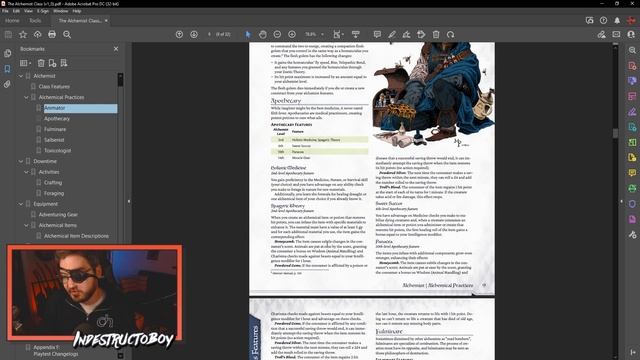The height and width of the screenshot is (360, 640).
Task: Collapse the Equipment bookmark
Action: coord(21,204)
